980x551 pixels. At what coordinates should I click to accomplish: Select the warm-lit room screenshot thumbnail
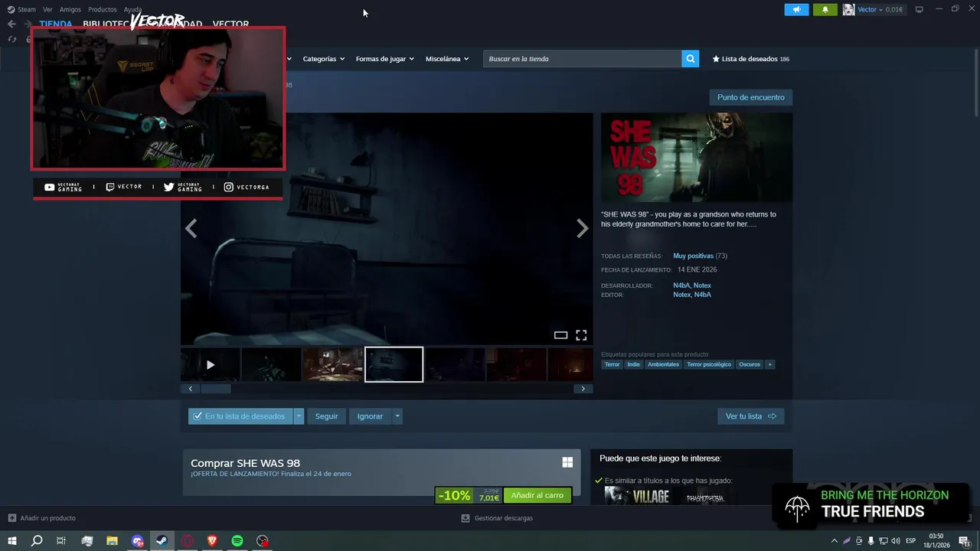(x=332, y=365)
